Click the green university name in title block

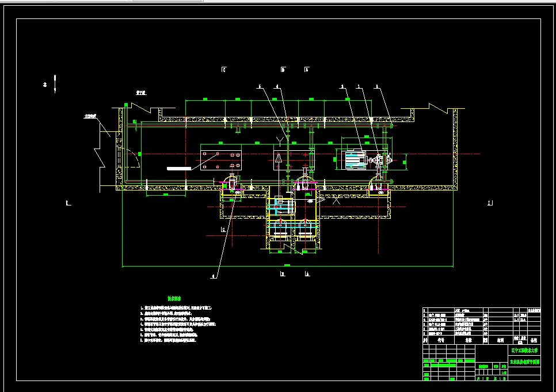coord(525,351)
